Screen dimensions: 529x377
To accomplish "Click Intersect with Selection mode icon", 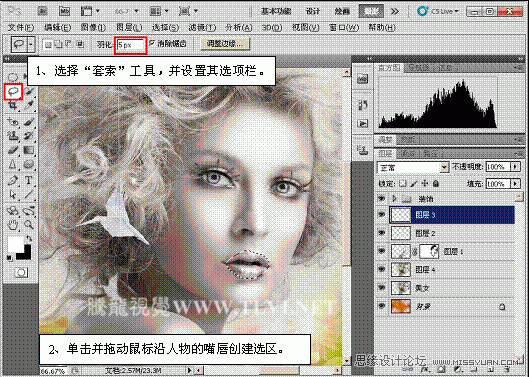I will pos(80,44).
